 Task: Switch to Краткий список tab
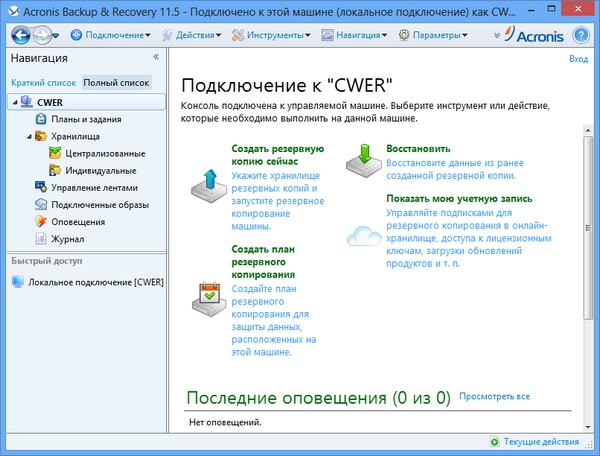tap(43, 83)
